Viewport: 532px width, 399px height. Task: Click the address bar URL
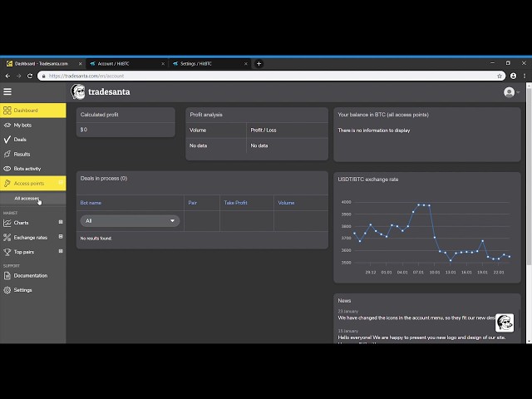click(86, 76)
